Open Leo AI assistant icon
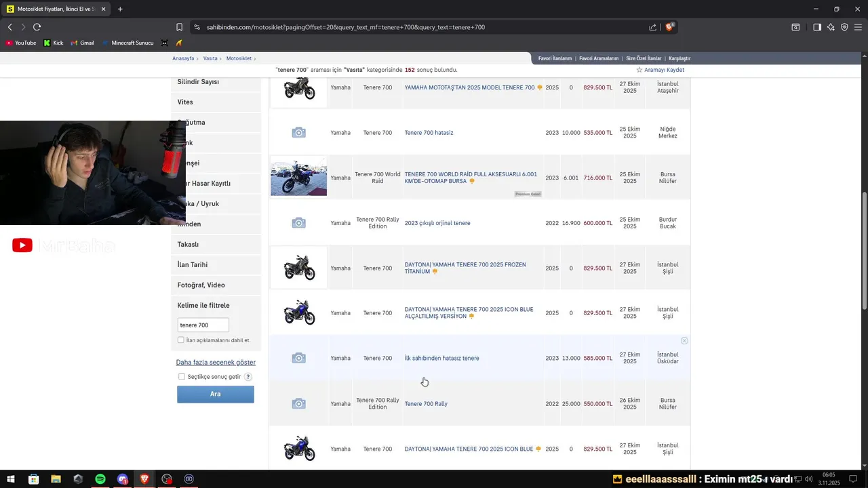This screenshot has width=868, height=488. [831, 27]
